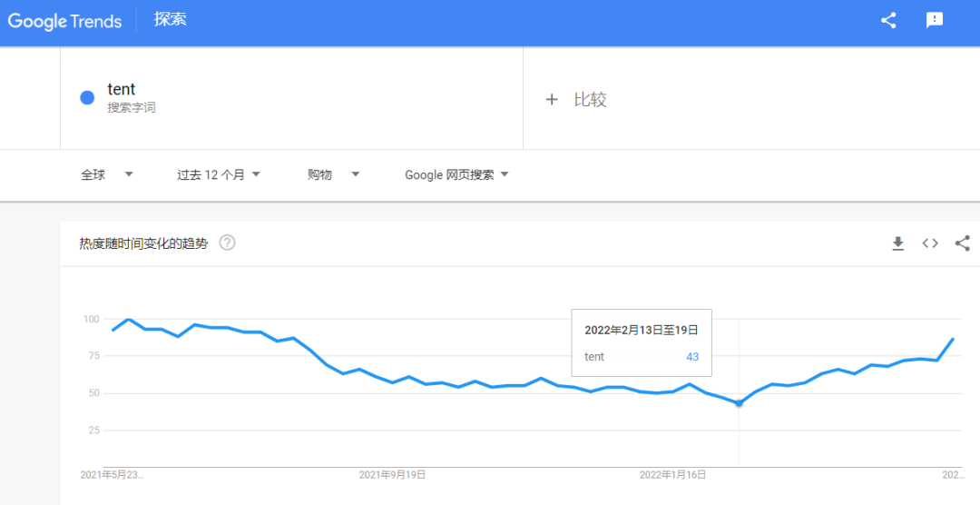Click the 比较 add comparison button
This screenshot has width=980, height=505.
click(590, 100)
